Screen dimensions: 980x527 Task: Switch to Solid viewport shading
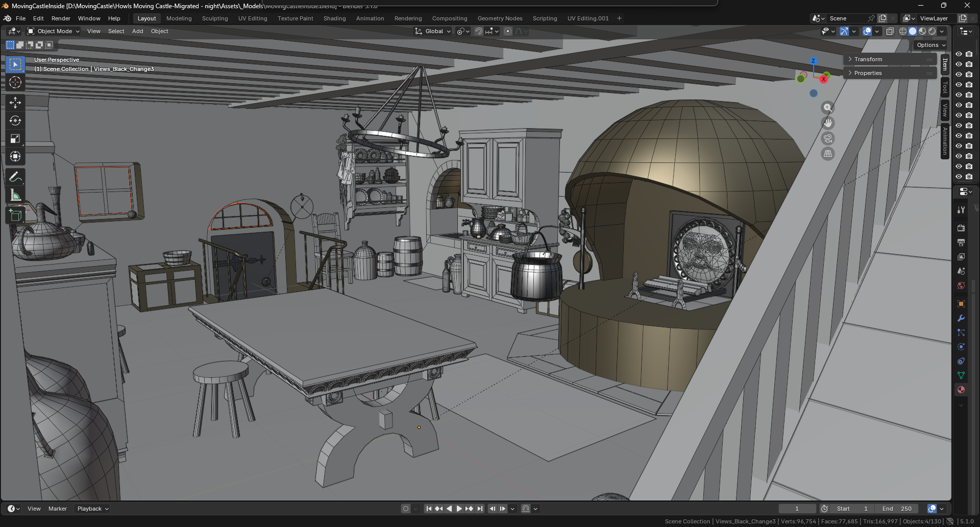tap(913, 31)
